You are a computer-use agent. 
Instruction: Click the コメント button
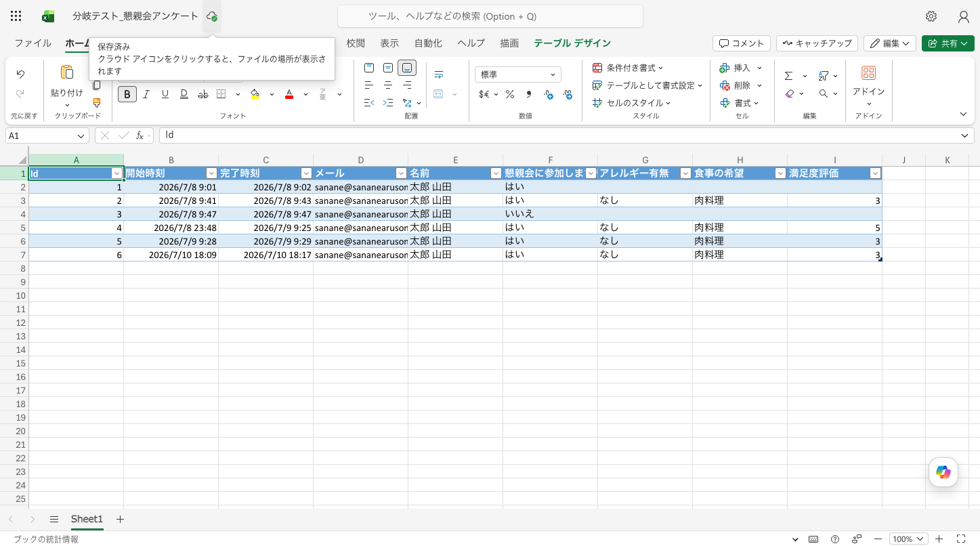pos(742,43)
